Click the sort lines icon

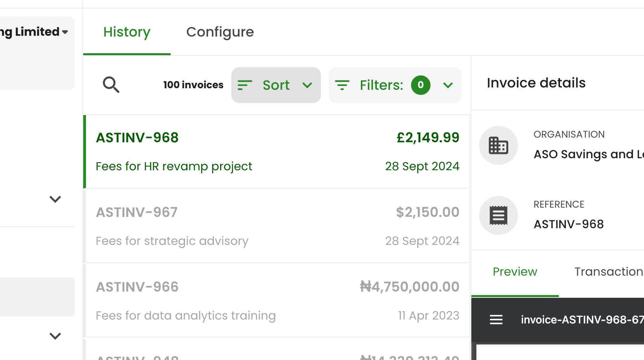245,85
